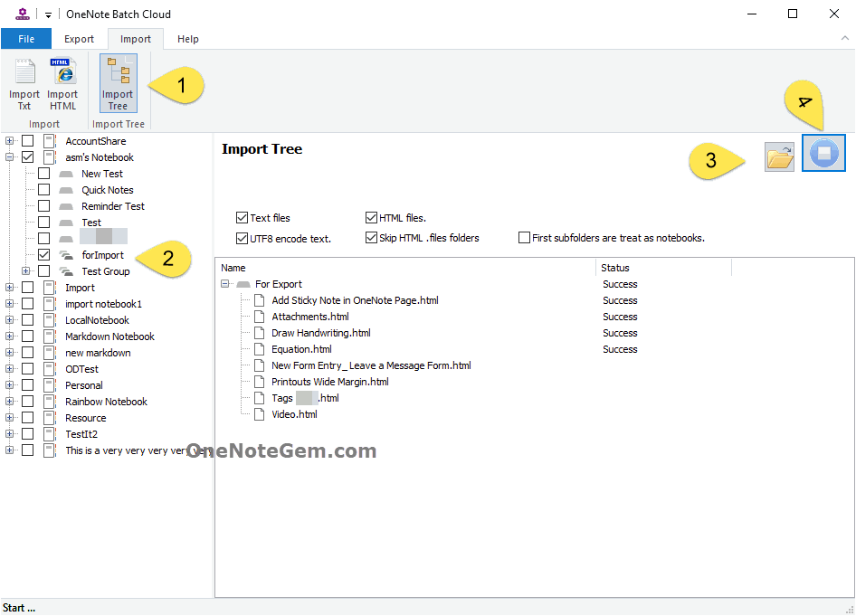The width and height of the screenshot is (856, 616).
Task: Toggle Skip HTML .files folders checkbox
Action: pos(371,238)
